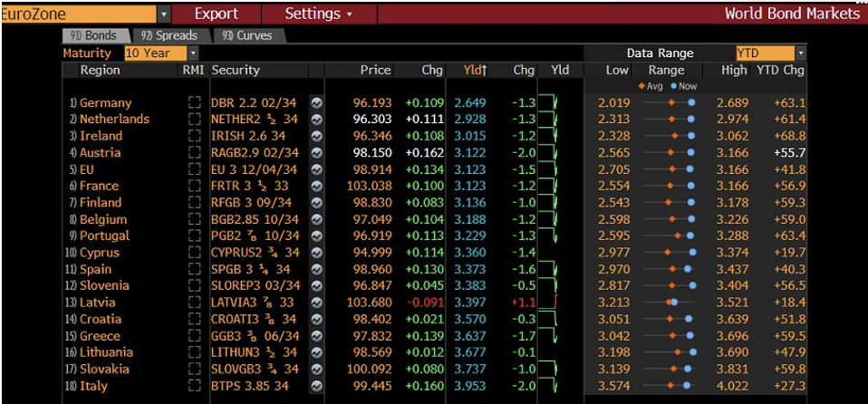Open chart icon for Greece GGB bond
The height and width of the screenshot is (404, 868).
coord(316,336)
